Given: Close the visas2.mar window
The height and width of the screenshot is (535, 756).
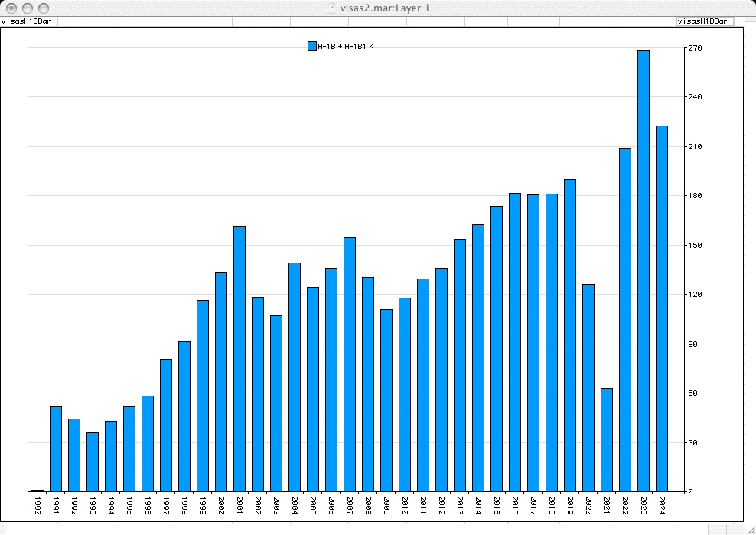Looking at the screenshot, I should point(10,8).
